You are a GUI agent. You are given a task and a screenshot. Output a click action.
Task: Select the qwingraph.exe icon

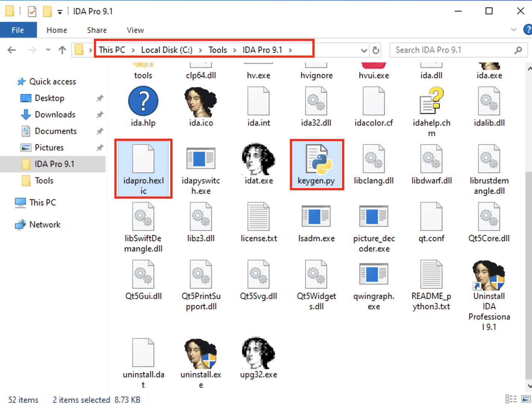tap(374, 275)
